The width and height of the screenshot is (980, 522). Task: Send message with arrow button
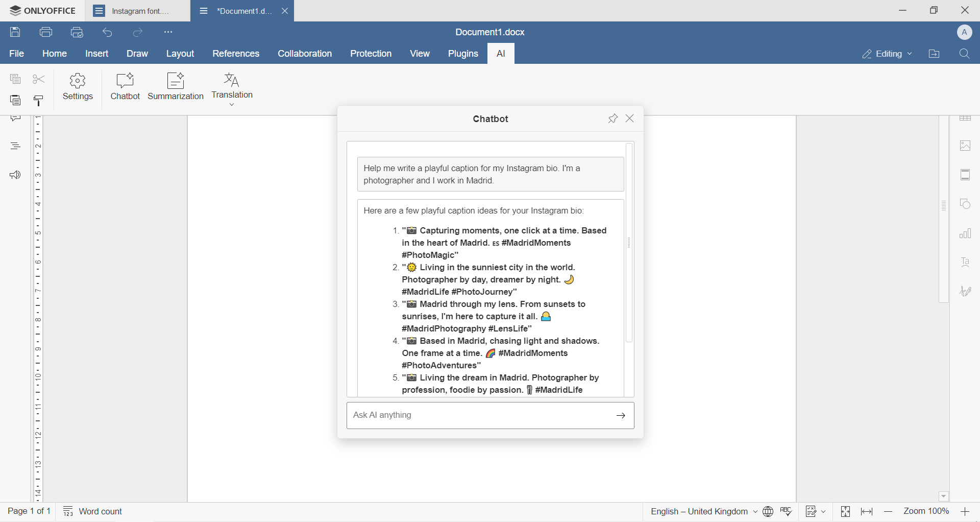pos(621,416)
